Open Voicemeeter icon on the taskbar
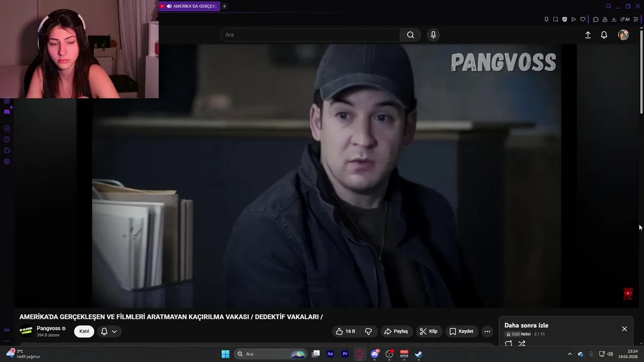This screenshot has height=362, width=644. click(x=404, y=354)
